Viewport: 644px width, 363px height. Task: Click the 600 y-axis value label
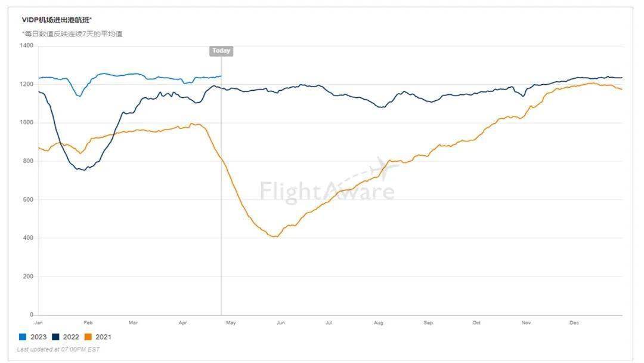pyautogui.click(x=29, y=199)
